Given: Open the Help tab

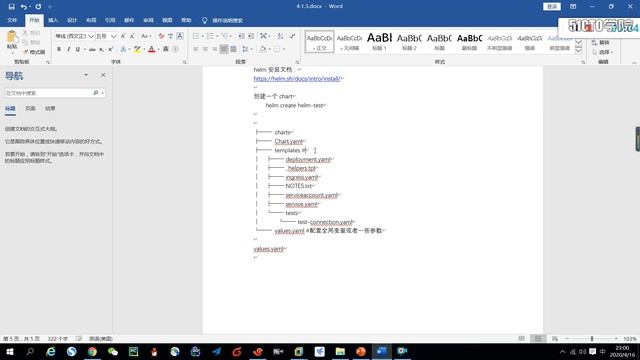Looking at the screenshot, I should (x=186, y=20).
